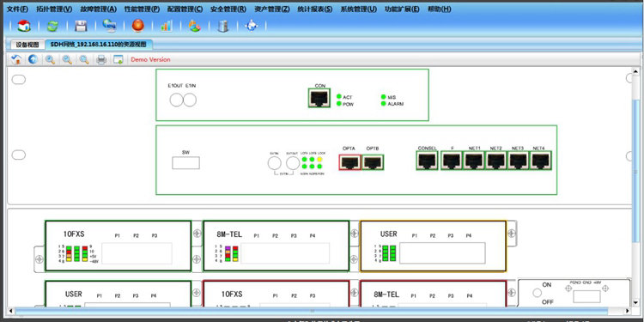
Task: Click the NET1 ethernet port
Action: (474, 161)
